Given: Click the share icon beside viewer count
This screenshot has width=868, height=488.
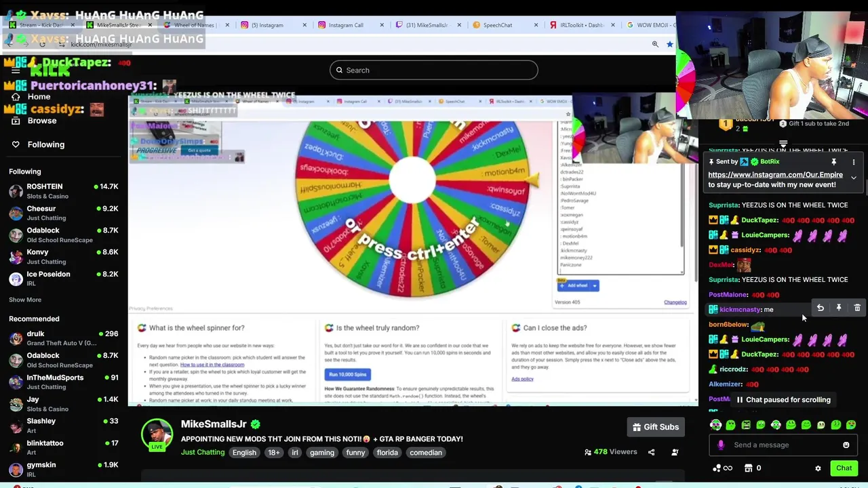Looking at the screenshot, I should [651, 452].
